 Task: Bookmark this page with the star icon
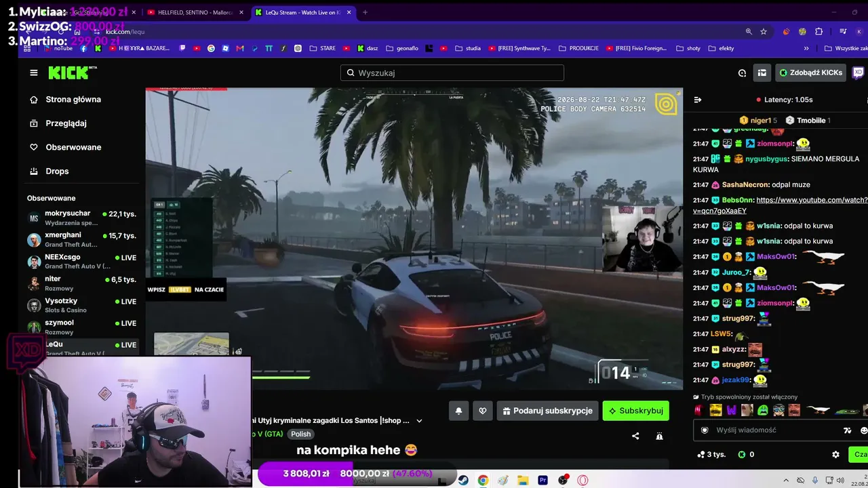pos(764,32)
